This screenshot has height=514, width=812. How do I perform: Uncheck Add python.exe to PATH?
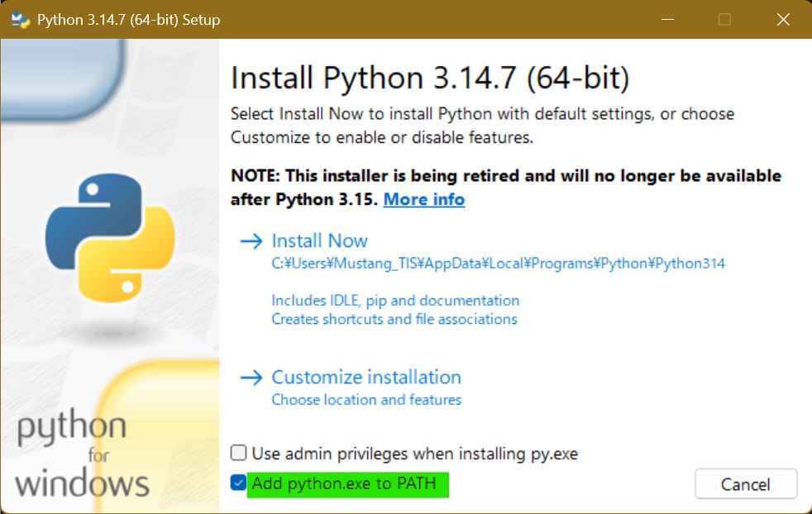click(238, 483)
